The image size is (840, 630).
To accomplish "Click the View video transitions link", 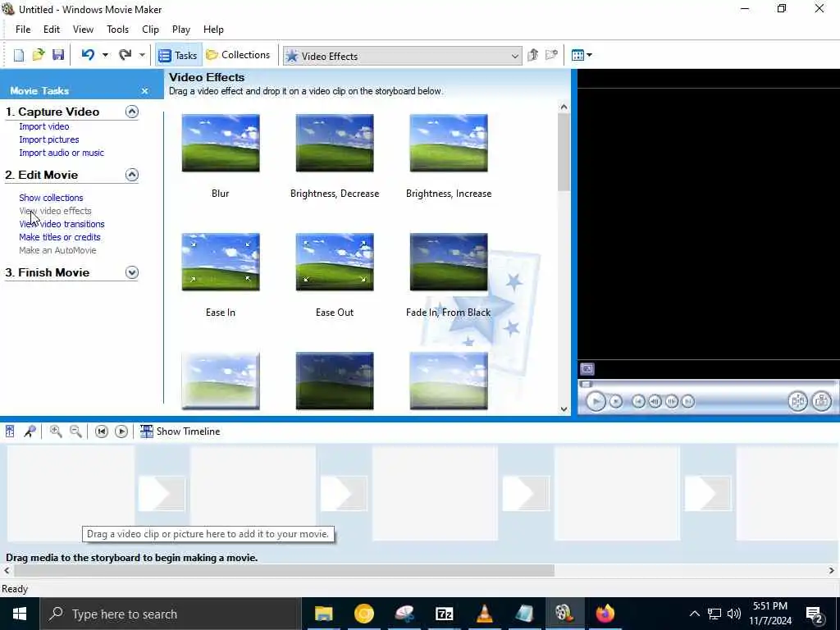I will click(x=62, y=224).
